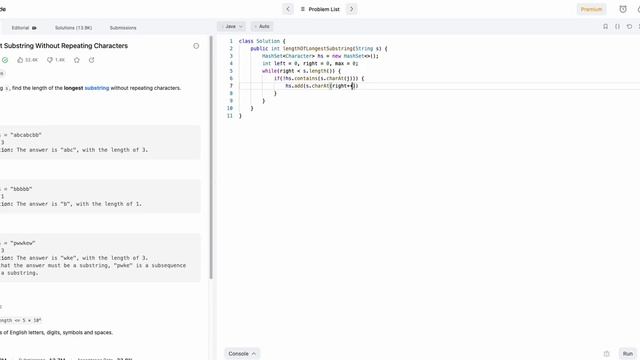This screenshot has height=360, width=640.
Task: Switch to the Editorial tab
Action: click(x=24, y=28)
